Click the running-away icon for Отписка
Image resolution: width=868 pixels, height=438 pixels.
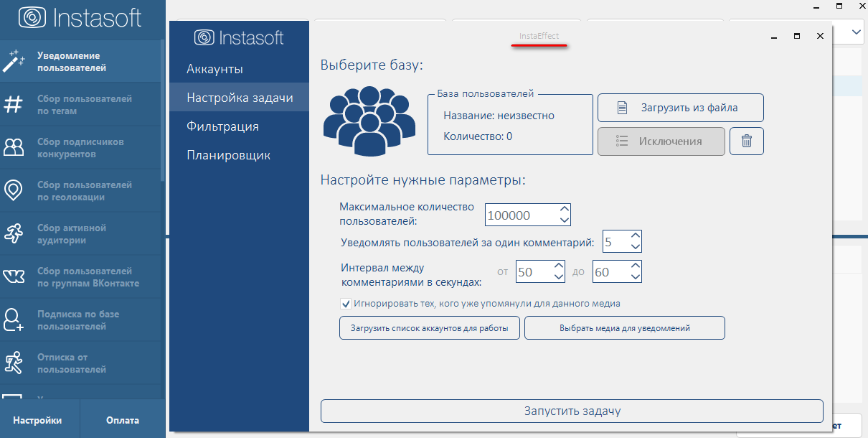[14, 363]
